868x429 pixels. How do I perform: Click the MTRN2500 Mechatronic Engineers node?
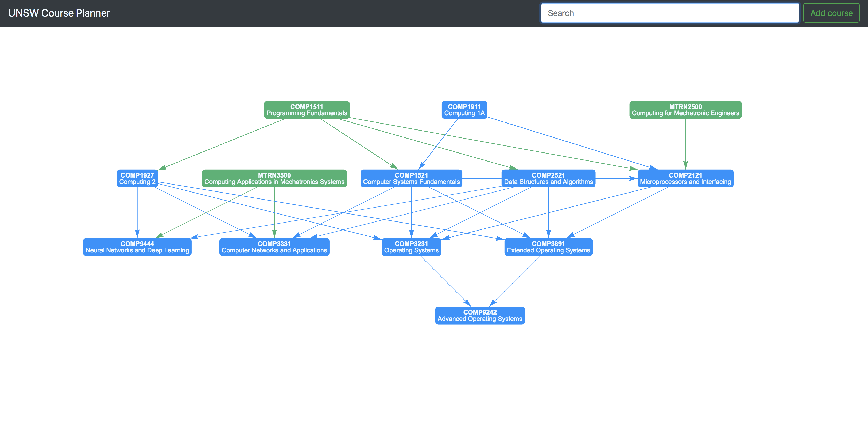click(685, 110)
